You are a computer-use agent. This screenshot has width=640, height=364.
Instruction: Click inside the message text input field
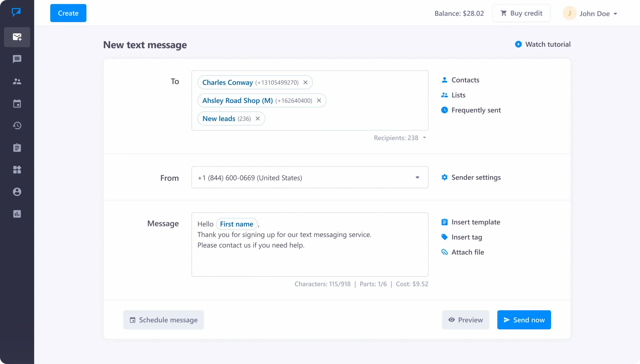[x=309, y=244]
